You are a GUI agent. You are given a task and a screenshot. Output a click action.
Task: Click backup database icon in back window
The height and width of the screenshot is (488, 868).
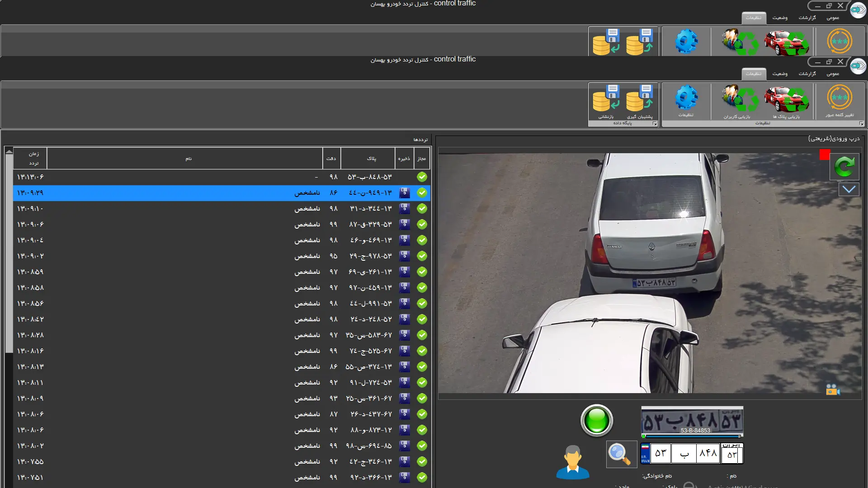[x=640, y=42]
